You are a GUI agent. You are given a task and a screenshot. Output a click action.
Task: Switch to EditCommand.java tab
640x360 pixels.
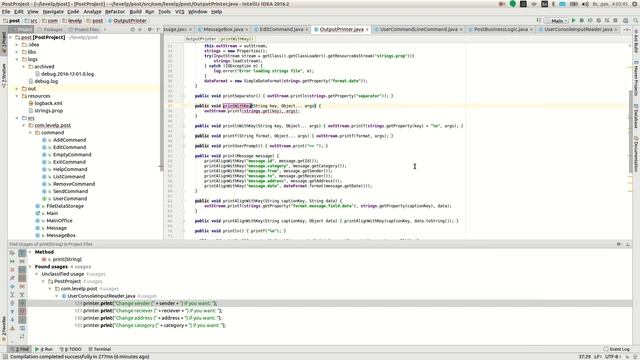pyautogui.click(x=281, y=29)
